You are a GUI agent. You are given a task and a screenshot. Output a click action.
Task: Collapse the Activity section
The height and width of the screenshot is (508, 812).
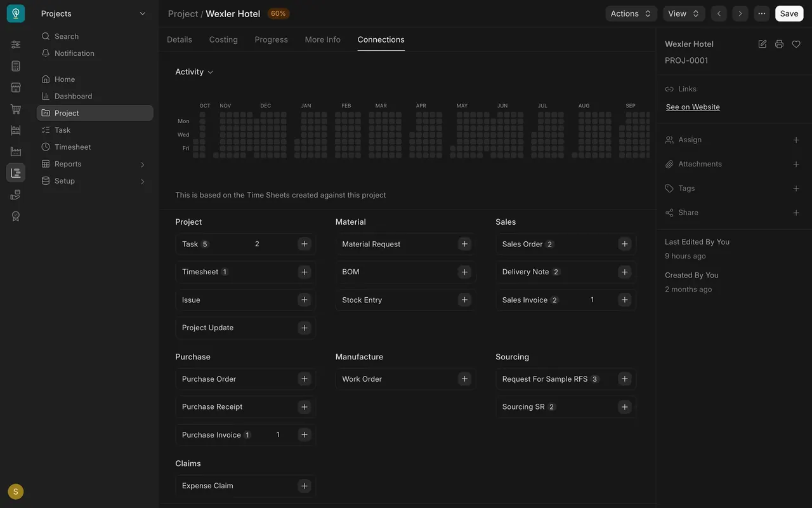[x=194, y=72]
